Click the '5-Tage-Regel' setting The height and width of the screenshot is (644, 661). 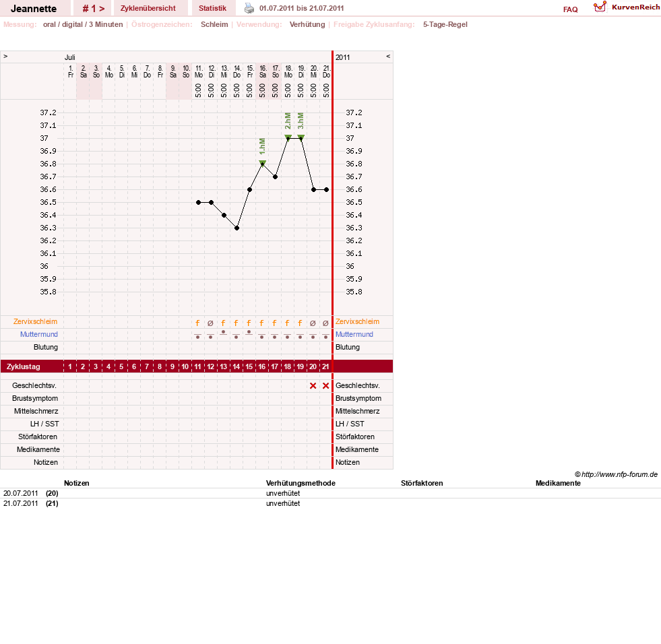[445, 24]
